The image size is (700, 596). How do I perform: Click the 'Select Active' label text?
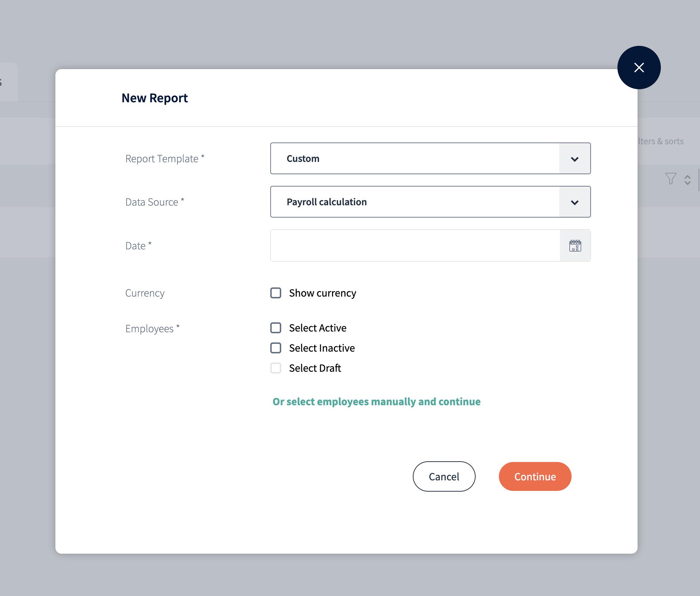[x=318, y=328]
